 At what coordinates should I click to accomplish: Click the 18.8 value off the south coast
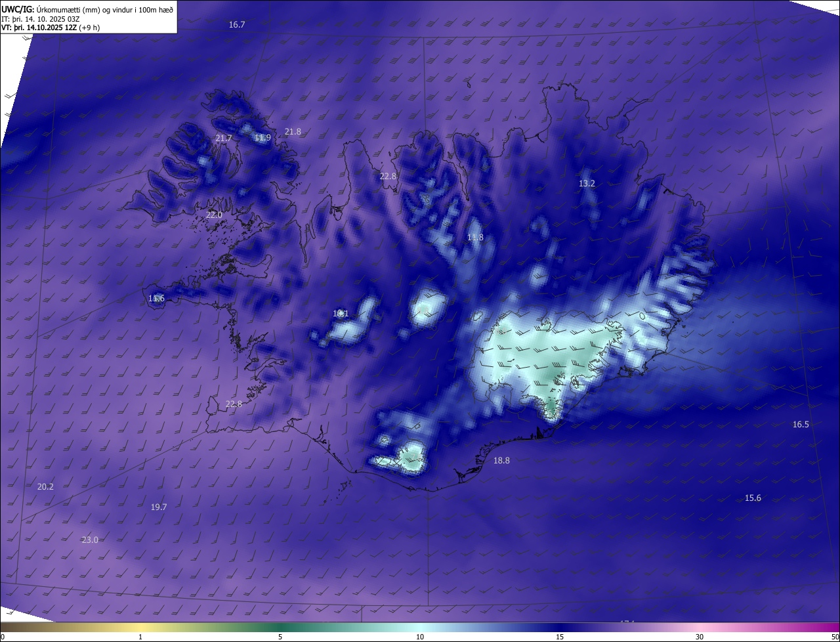[x=501, y=460]
